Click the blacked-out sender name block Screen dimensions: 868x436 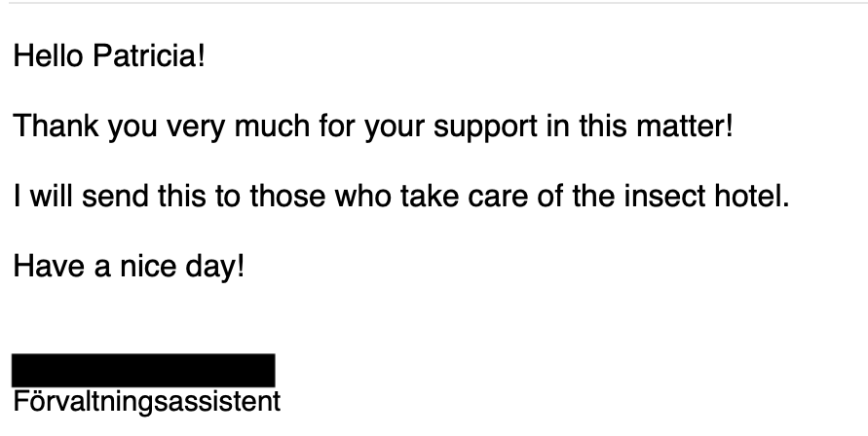[x=143, y=371]
